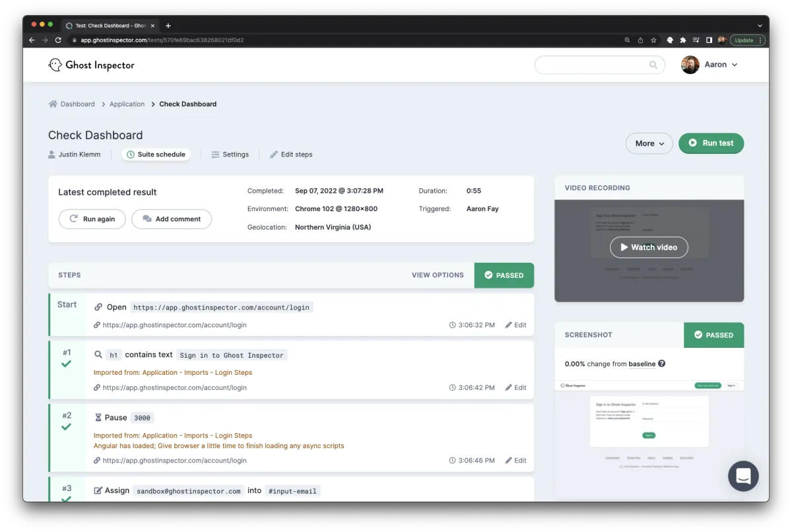792x532 pixels.
Task: Open Start step URL link below Open
Action: (174, 325)
